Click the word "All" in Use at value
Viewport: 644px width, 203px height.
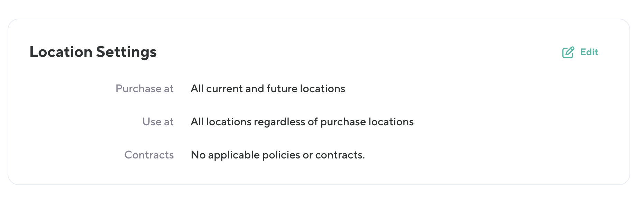(x=197, y=122)
